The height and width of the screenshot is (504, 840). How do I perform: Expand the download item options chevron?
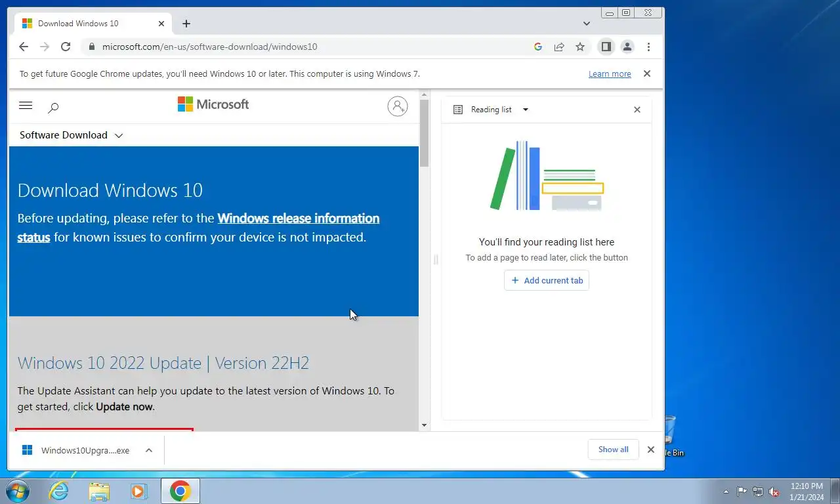point(149,450)
